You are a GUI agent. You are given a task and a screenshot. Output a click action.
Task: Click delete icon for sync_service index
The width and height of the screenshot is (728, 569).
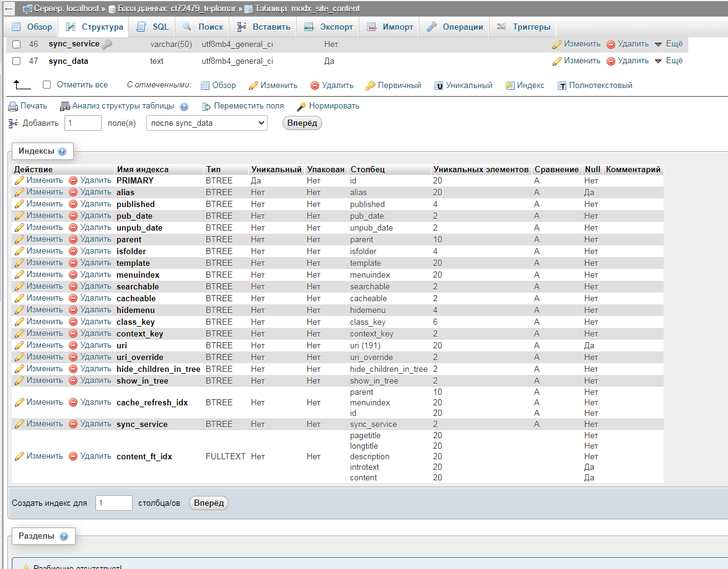click(73, 423)
